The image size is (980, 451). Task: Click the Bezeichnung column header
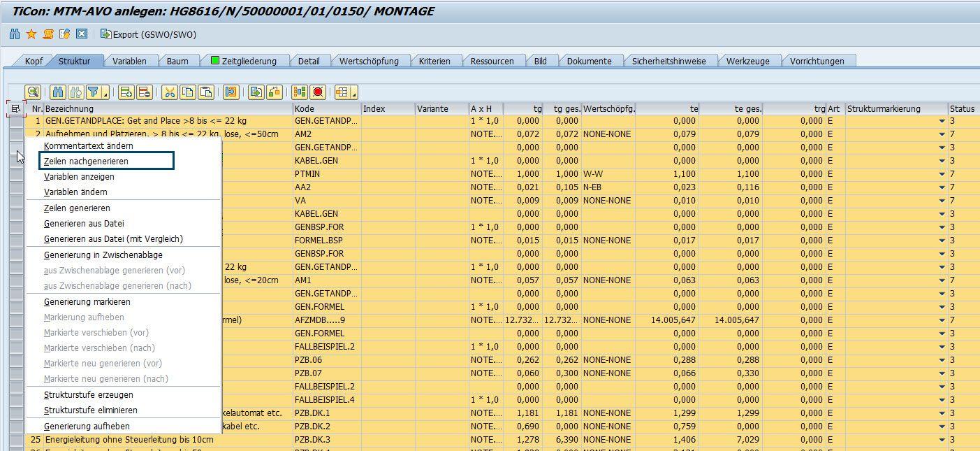[x=168, y=109]
